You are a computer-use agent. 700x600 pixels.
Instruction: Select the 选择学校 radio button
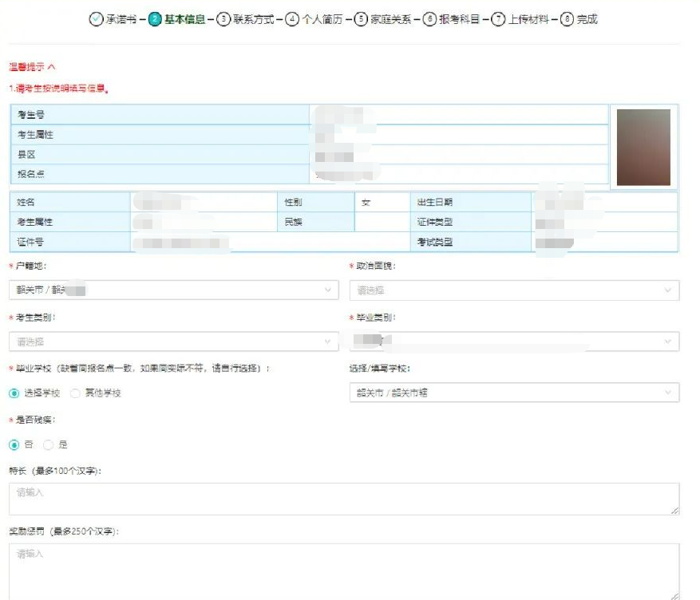(x=14, y=393)
